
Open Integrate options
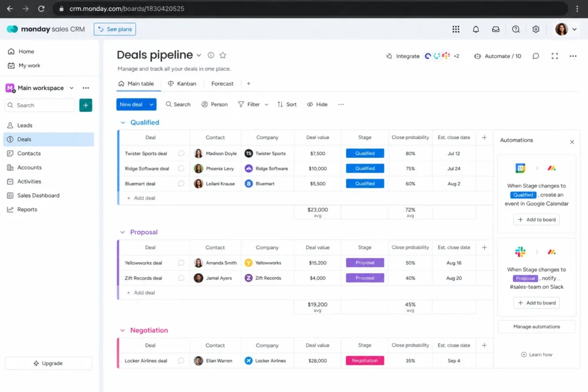coord(403,56)
